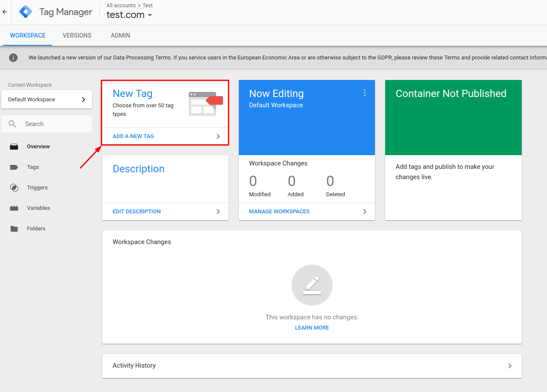Screen dimensions: 547x392
Task: Click the Tags label icon
Action: (x=14, y=167)
